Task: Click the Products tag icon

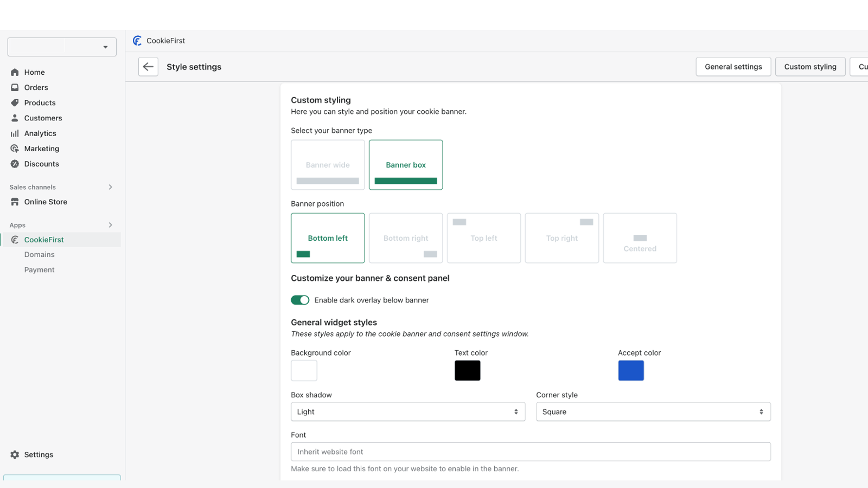Action: coord(15,102)
